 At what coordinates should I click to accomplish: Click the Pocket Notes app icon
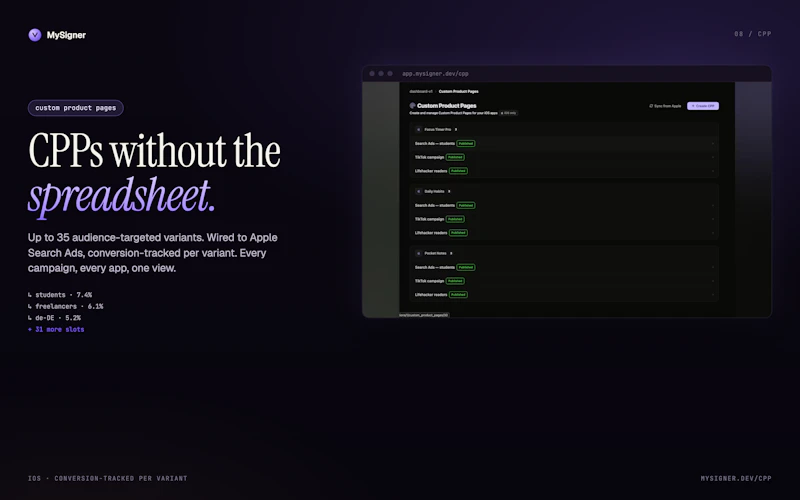click(418, 253)
